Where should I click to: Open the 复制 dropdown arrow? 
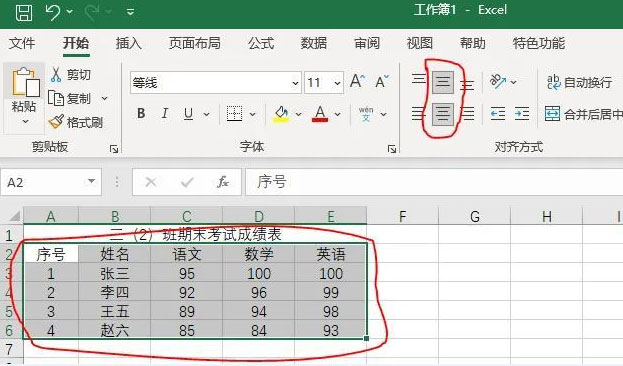[104, 98]
